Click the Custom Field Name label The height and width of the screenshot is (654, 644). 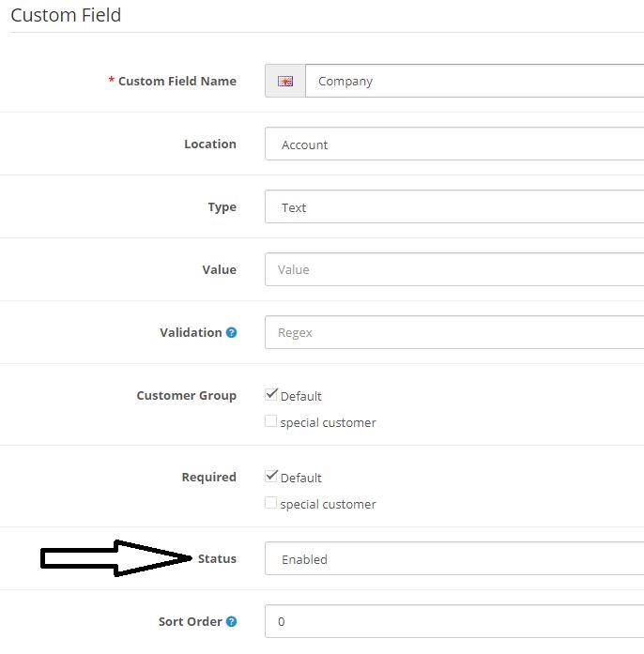[177, 81]
